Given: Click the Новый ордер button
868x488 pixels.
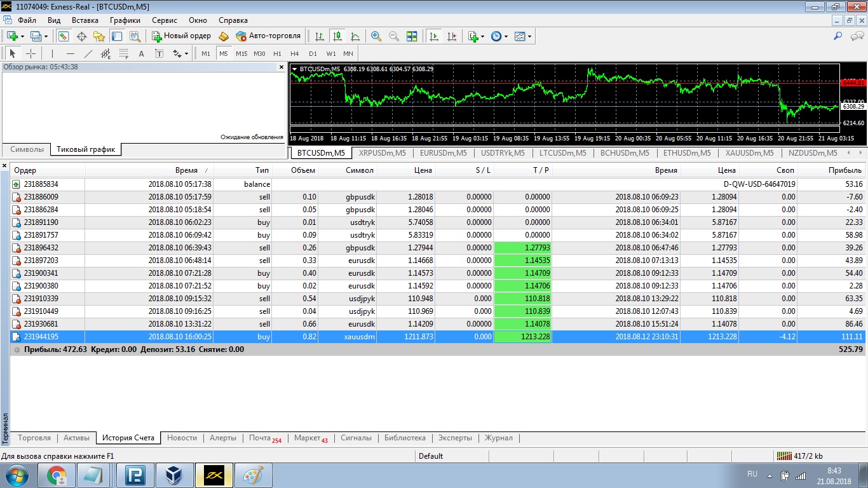Looking at the screenshot, I should pyautogui.click(x=181, y=36).
